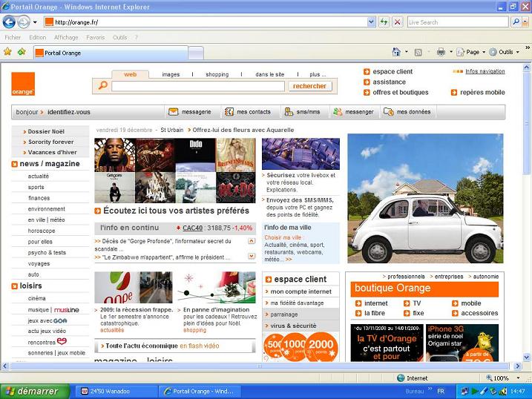Click the Refresh page icon
Viewport: 532px width, 399px height.
[384, 22]
